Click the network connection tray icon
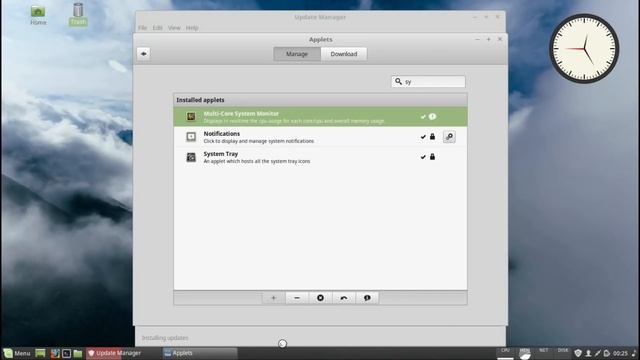 (598, 353)
